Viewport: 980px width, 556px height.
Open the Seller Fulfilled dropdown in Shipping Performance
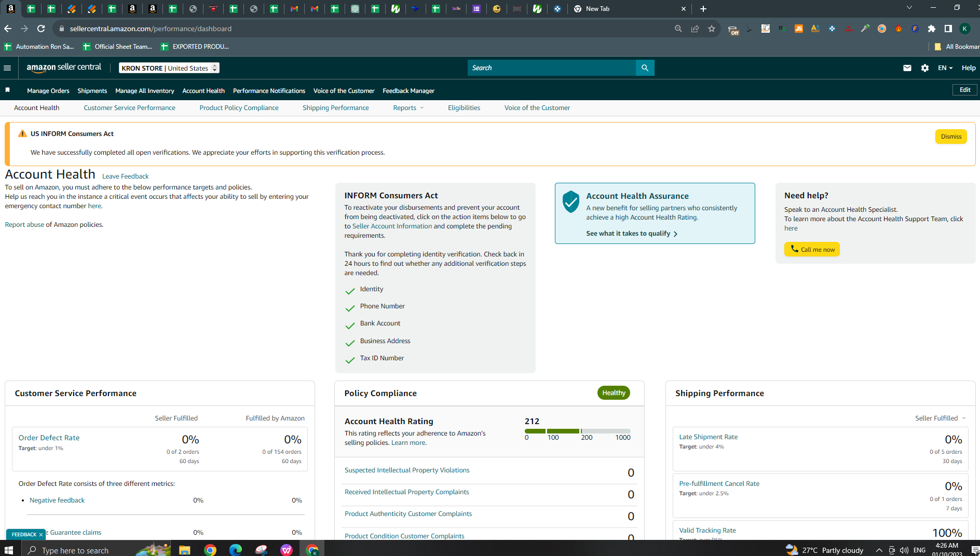941,418
